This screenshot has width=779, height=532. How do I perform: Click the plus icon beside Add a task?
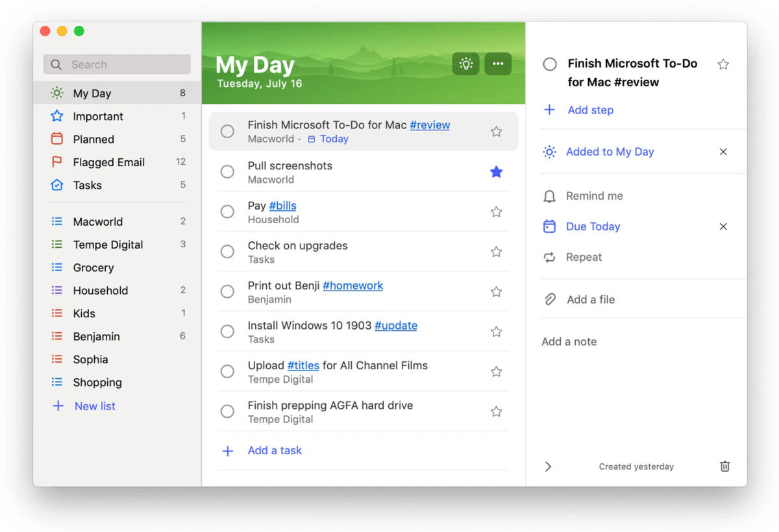pos(228,451)
